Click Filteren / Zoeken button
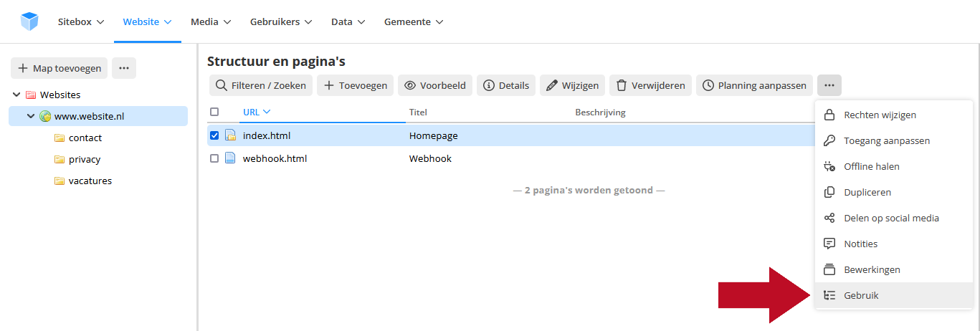The image size is (980, 331). 261,85
